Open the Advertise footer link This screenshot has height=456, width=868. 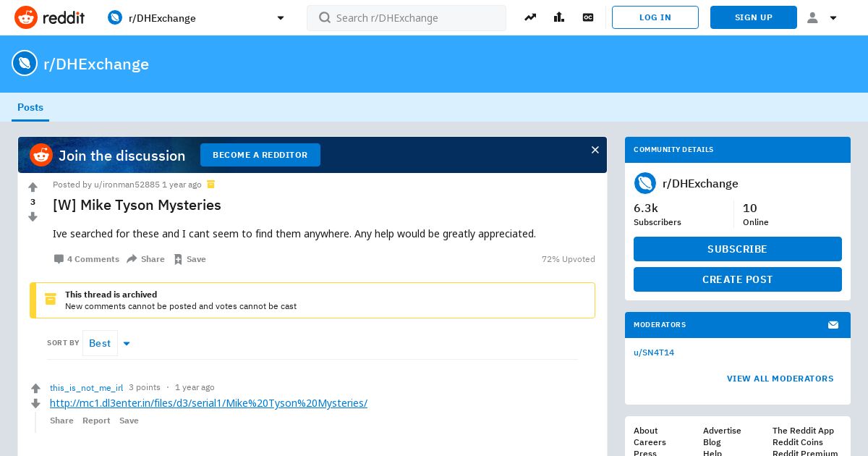click(x=722, y=431)
